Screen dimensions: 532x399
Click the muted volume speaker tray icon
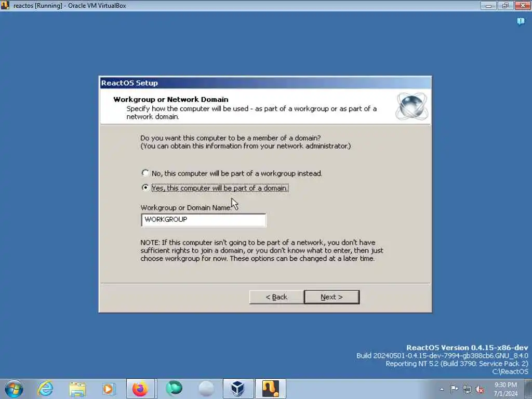tap(480, 390)
